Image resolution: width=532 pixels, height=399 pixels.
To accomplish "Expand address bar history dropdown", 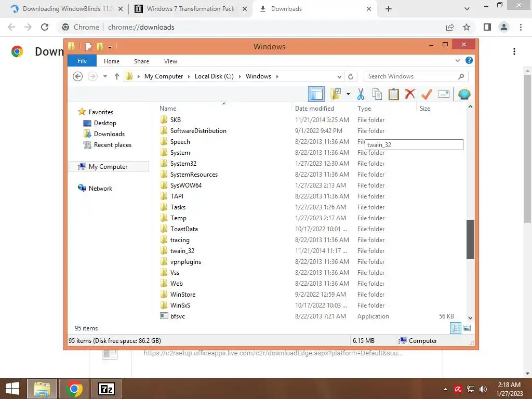I will [x=339, y=76].
